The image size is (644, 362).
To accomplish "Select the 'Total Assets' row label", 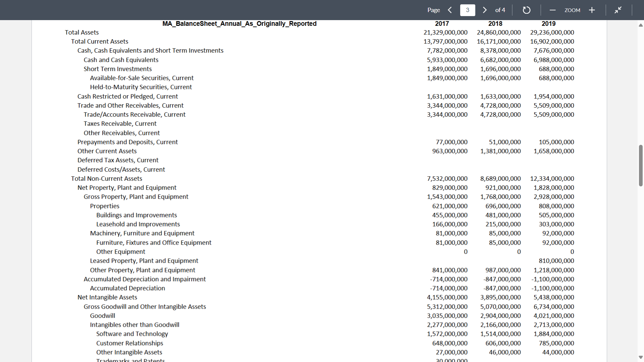I will [82, 33].
